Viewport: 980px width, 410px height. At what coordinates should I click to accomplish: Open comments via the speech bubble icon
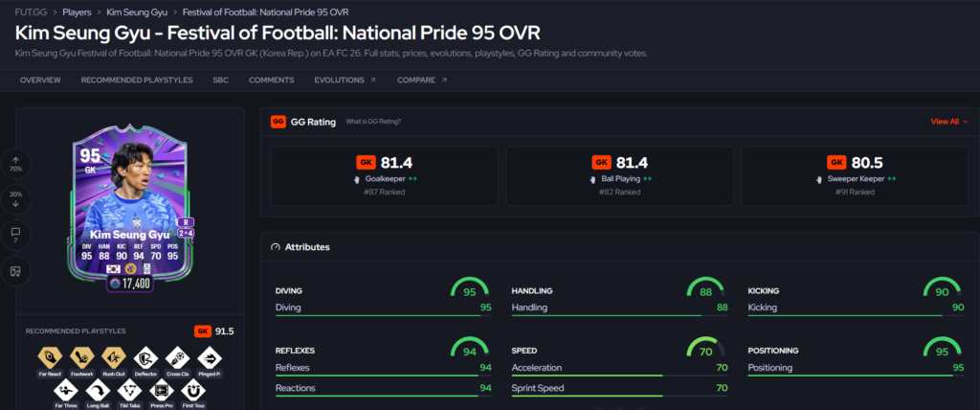coord(15,236)
